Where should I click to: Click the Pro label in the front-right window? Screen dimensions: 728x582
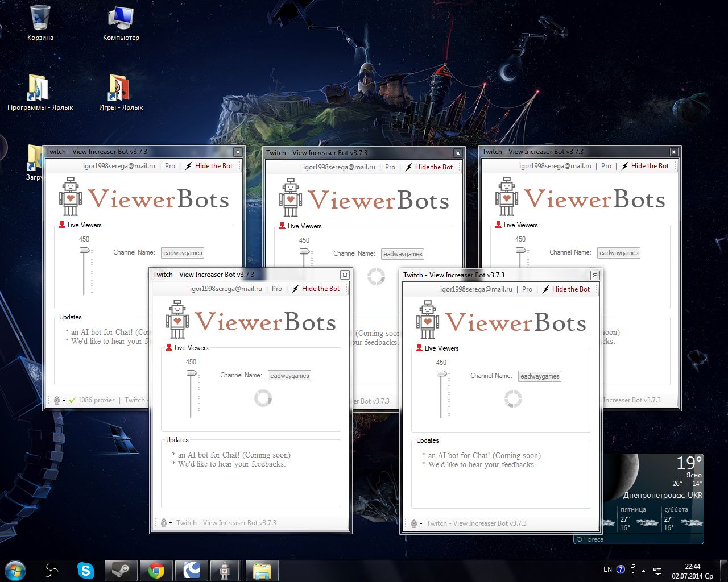point(527,289)
